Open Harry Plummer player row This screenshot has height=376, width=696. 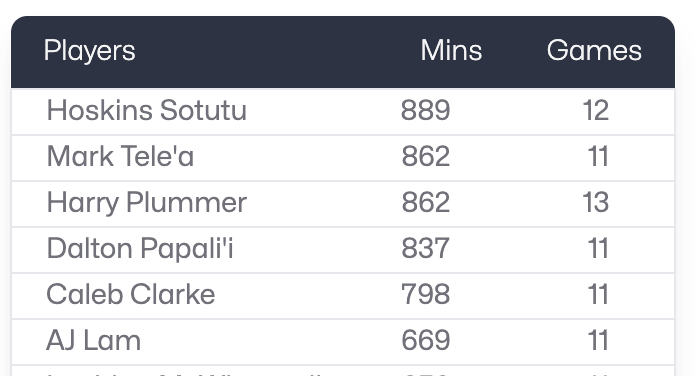click(343, 204)
